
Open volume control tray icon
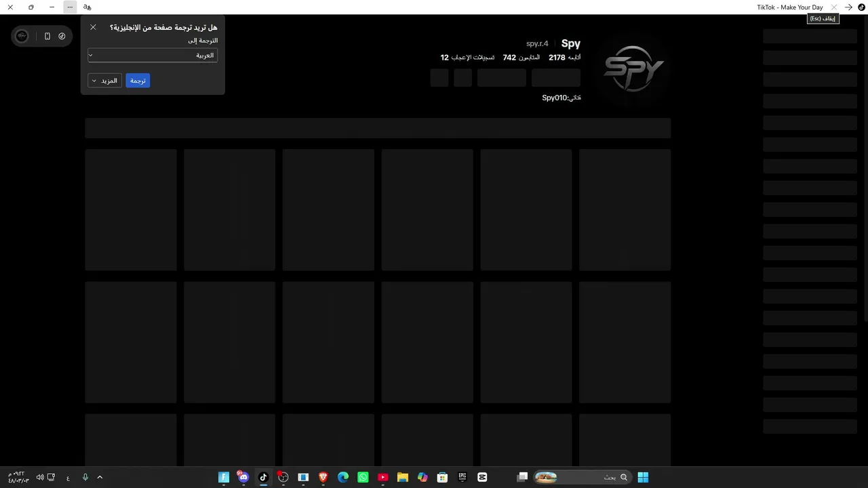click(x=40, y=477)
